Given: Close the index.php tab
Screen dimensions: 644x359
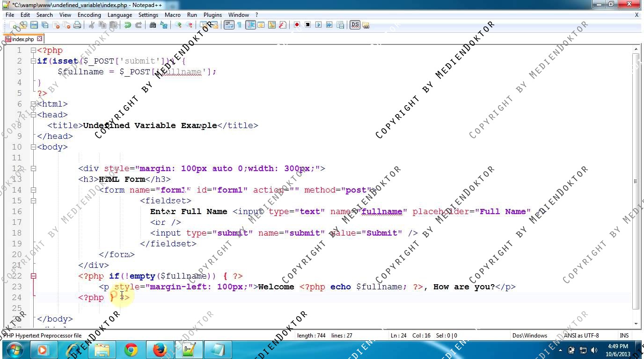Looking at the screenshot, I should click(40, 39).
